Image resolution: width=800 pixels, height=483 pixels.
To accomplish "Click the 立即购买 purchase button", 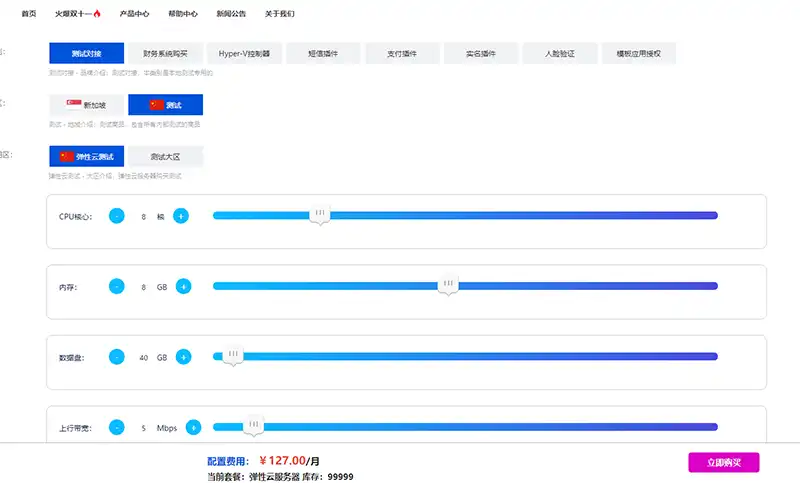I will pos(723,462).
